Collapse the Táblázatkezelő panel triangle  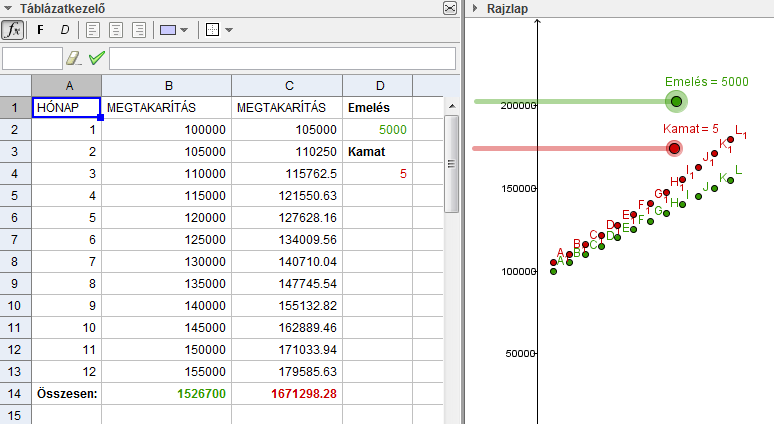click(x=8, y=8)
